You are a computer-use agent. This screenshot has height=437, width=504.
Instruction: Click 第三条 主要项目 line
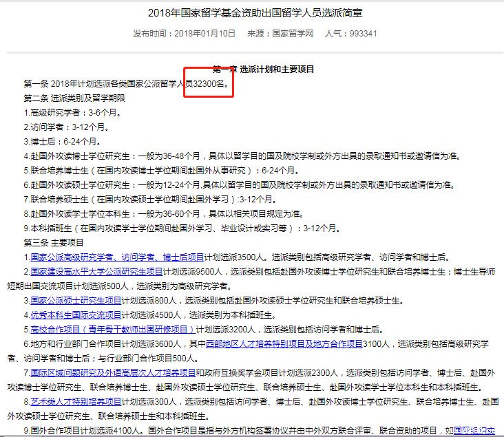click(x=54, y=243)
